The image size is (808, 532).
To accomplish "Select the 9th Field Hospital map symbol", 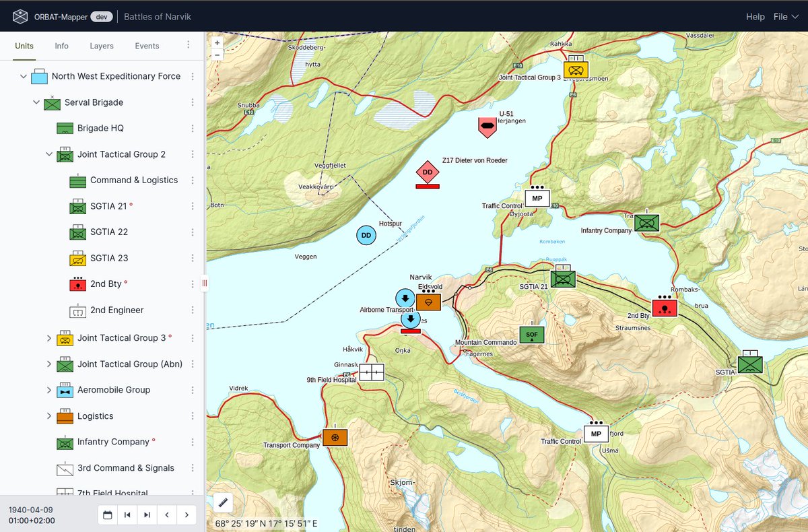I will pyautogui.click(x=371, y=371).
